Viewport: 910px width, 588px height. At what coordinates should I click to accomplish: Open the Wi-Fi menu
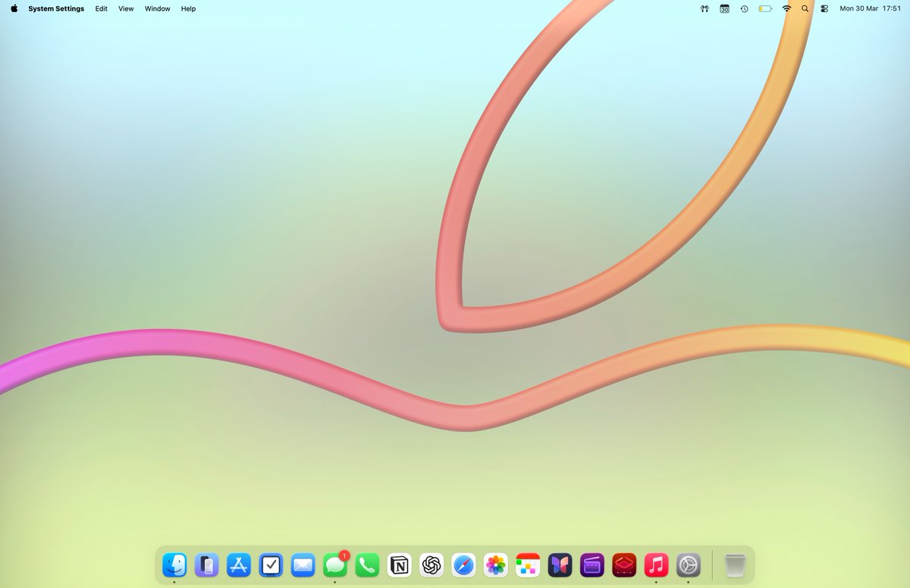(x=786, y=8)
